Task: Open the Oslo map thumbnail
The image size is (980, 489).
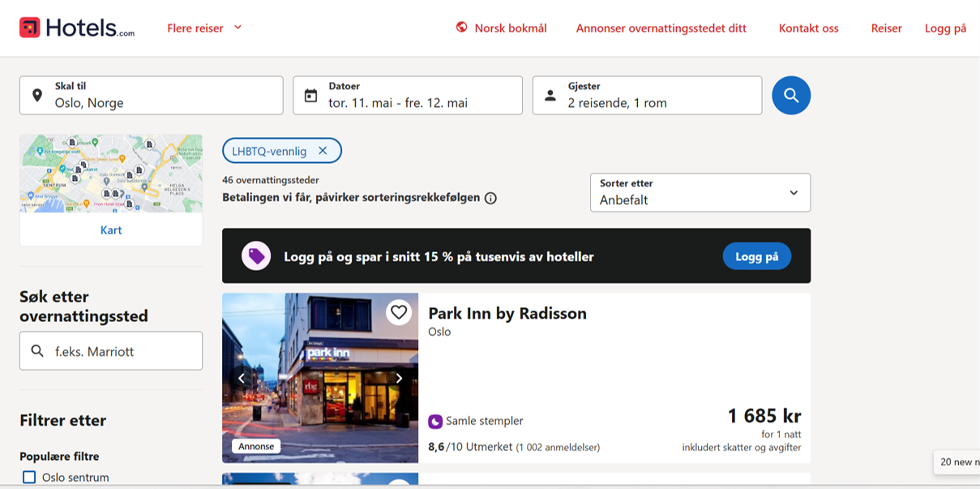Action: point(111,174)
